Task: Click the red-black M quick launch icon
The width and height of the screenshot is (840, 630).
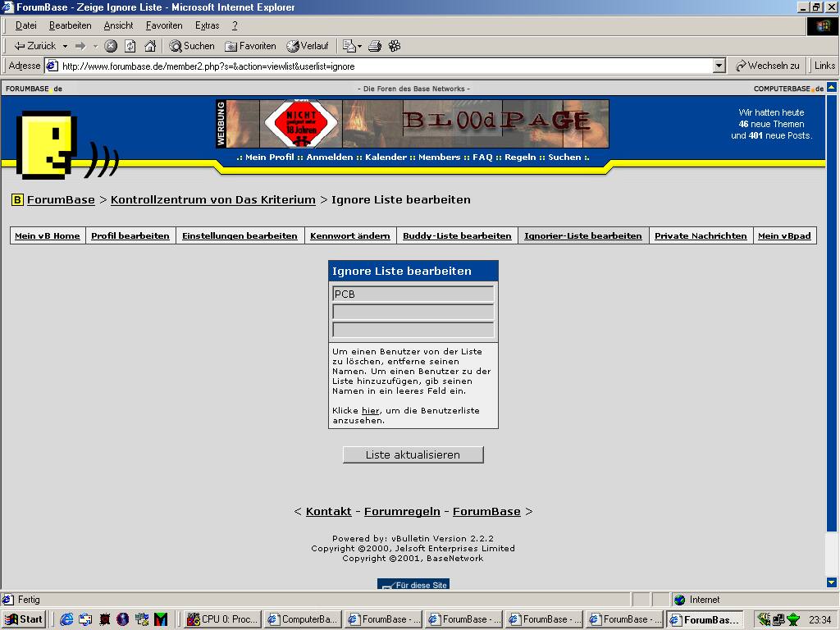Action: click(161, 619)
